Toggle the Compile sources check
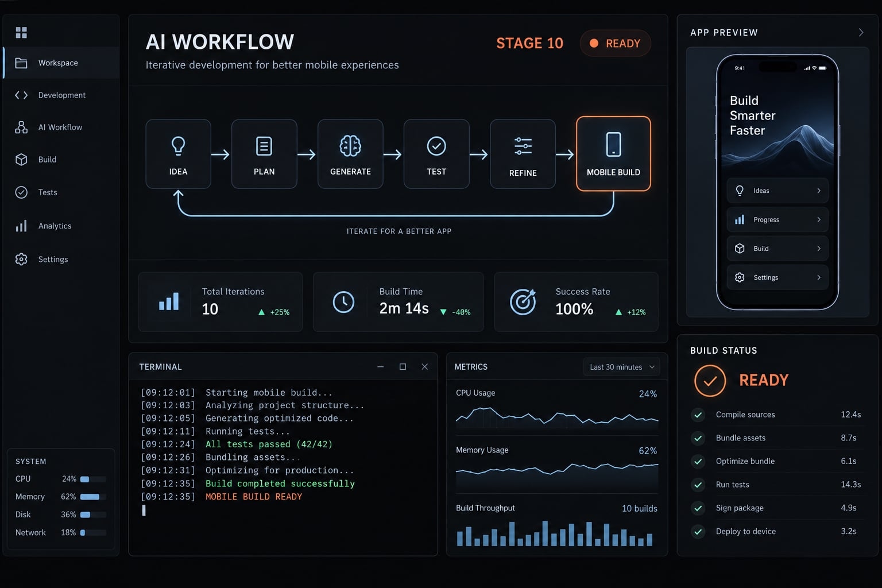 pyautogui.click(x=698, y=415)
